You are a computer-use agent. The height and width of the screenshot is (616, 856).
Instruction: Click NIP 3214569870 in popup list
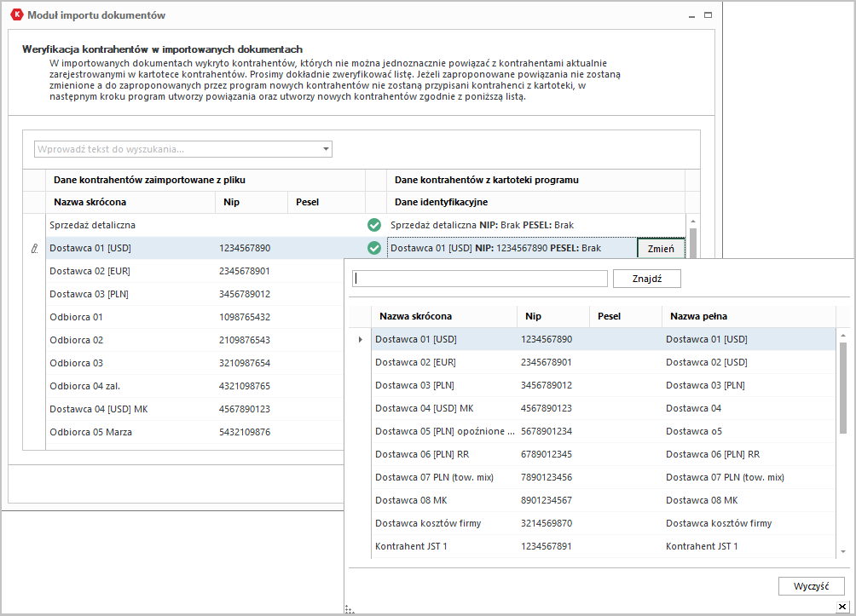(547, 523)
